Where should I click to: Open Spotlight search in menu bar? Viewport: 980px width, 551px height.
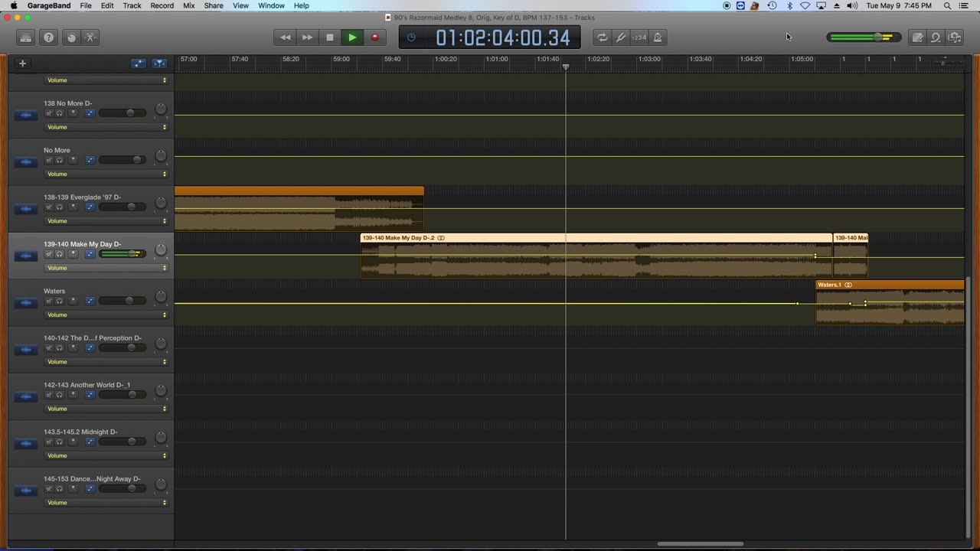(948, 5)
